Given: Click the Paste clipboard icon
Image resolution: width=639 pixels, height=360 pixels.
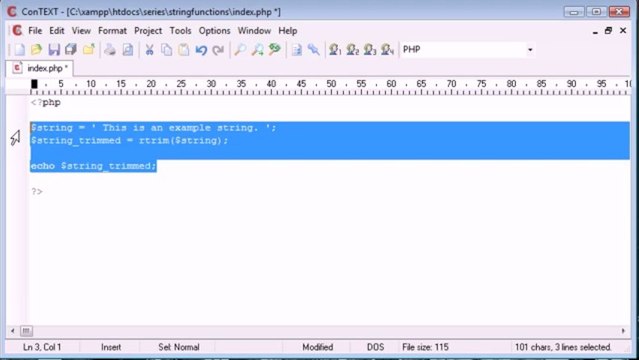Looking at the screenshot, I should coord(184,50).
